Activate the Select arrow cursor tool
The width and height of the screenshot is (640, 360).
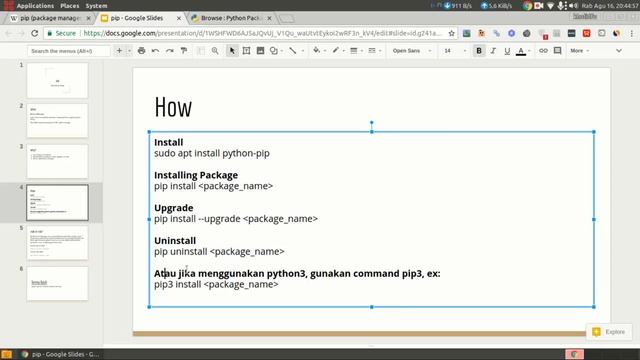pos(232,51)
